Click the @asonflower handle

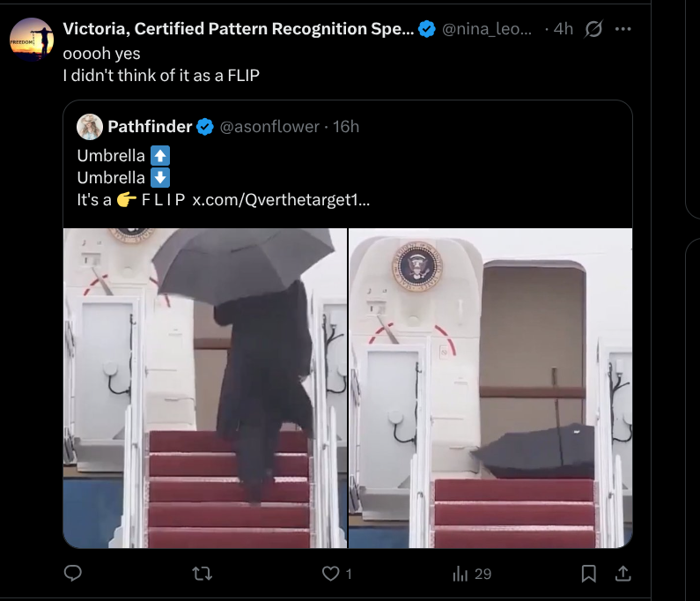269,127
